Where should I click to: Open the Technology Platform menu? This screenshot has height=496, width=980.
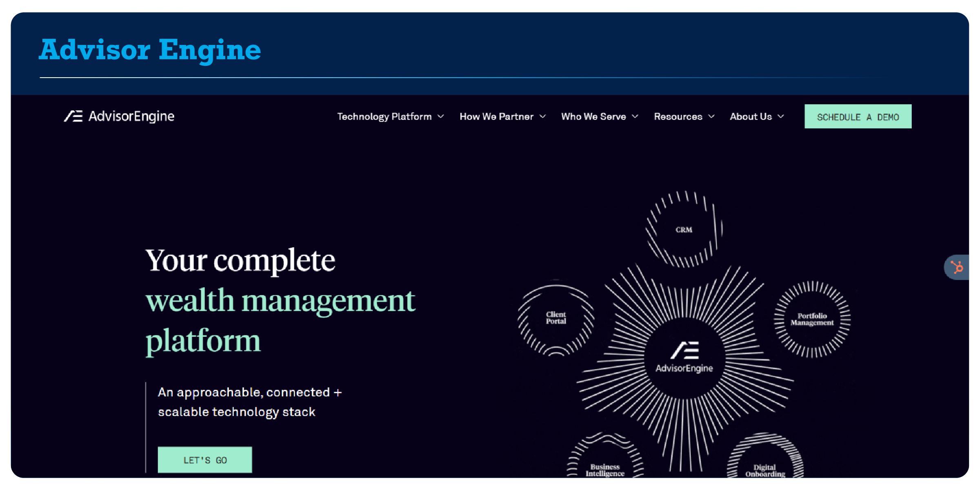(391, 116)
